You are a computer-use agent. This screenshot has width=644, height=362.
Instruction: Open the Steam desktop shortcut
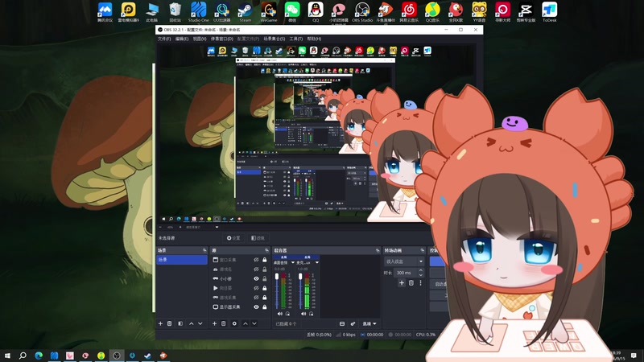pyautogui.click(x=246, y=12)
